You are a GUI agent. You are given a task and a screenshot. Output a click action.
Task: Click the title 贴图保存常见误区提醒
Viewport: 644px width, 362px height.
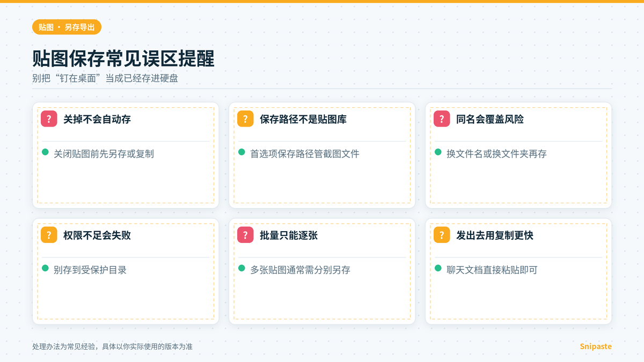pos(123,58)
